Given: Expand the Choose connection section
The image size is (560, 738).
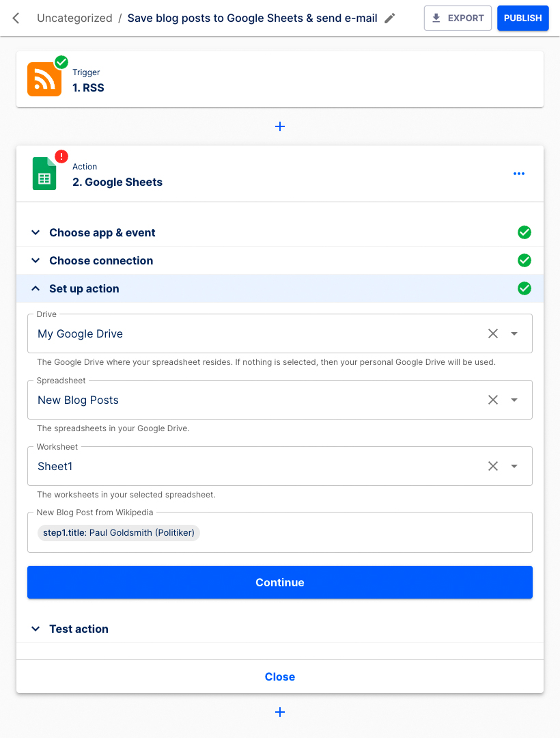Looking at the screenshot, I should (101, 260).
